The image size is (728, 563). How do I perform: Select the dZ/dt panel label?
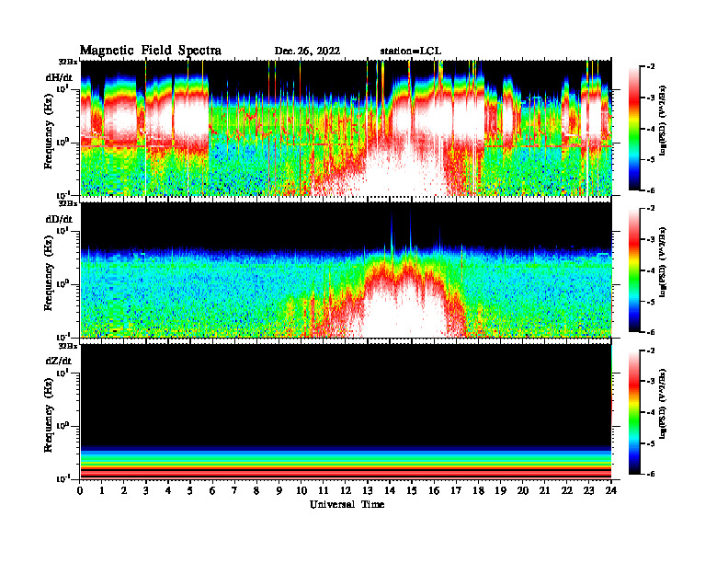pos(59,361)
